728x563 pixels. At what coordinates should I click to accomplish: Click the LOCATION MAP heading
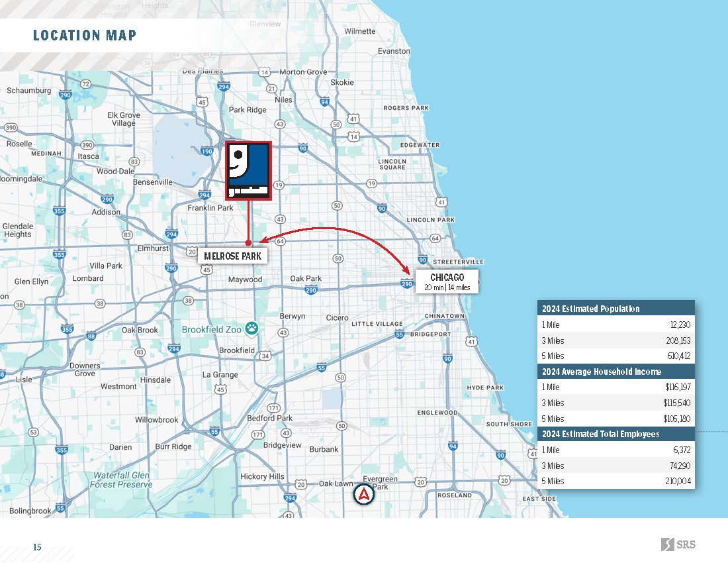point(85,35)
